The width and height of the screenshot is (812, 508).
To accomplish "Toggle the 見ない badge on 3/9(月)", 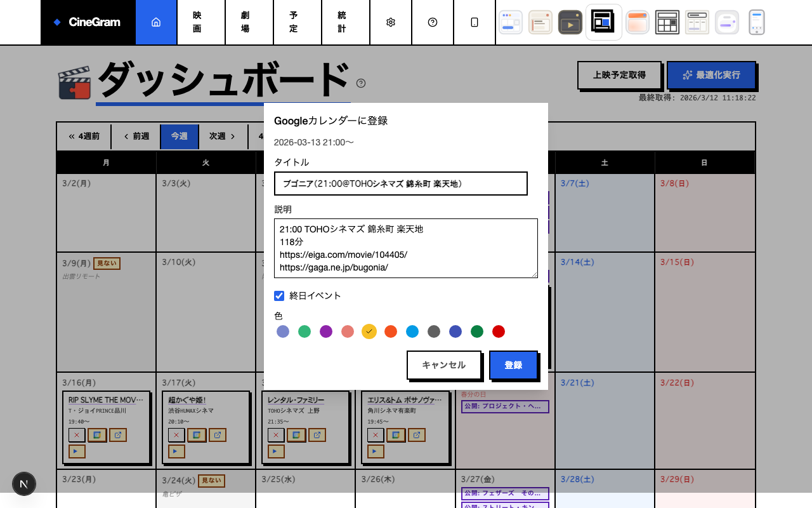I will pos(107,263).
